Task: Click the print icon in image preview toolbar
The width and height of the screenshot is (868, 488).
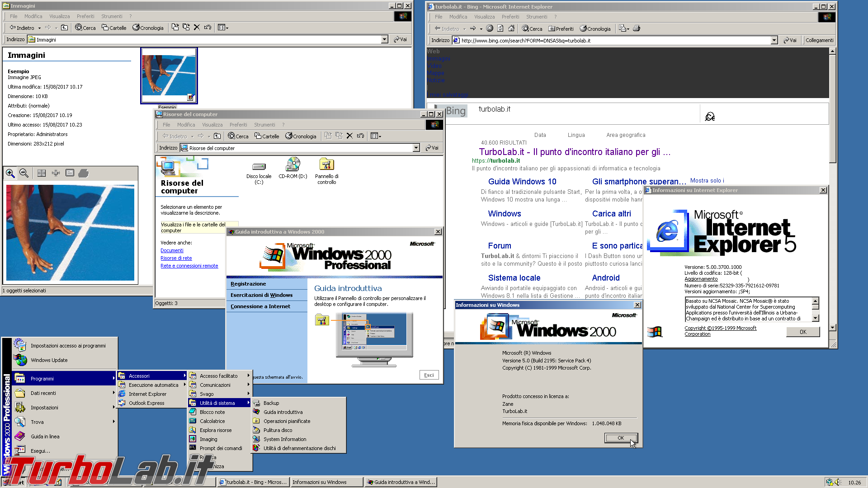Action: pos(84,173)
